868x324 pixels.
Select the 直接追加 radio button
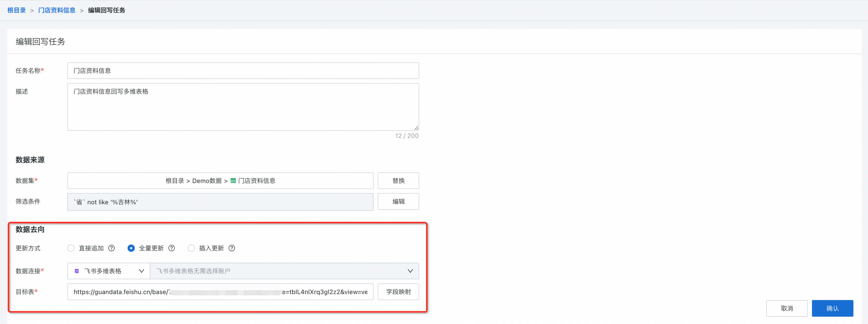71,248
